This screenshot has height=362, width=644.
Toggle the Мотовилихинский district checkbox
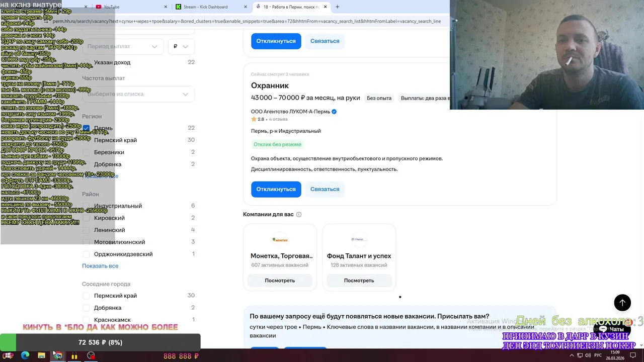pyautogui.click(x=86, y=242)
